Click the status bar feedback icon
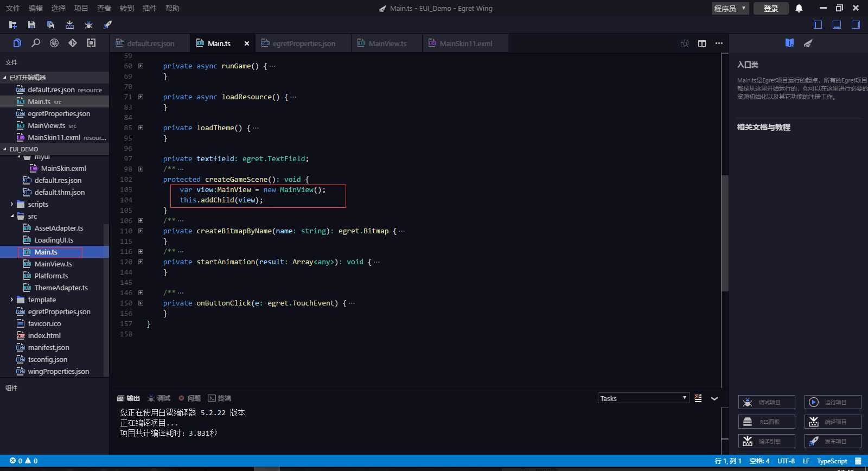Viewport: 868px width, 471px height. (x=858, y=461)
